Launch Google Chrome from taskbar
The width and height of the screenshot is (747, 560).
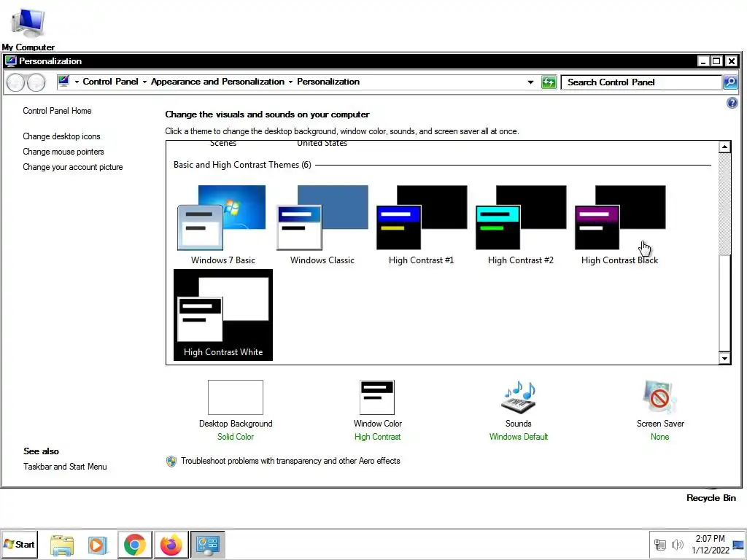[x=135, y=545]
